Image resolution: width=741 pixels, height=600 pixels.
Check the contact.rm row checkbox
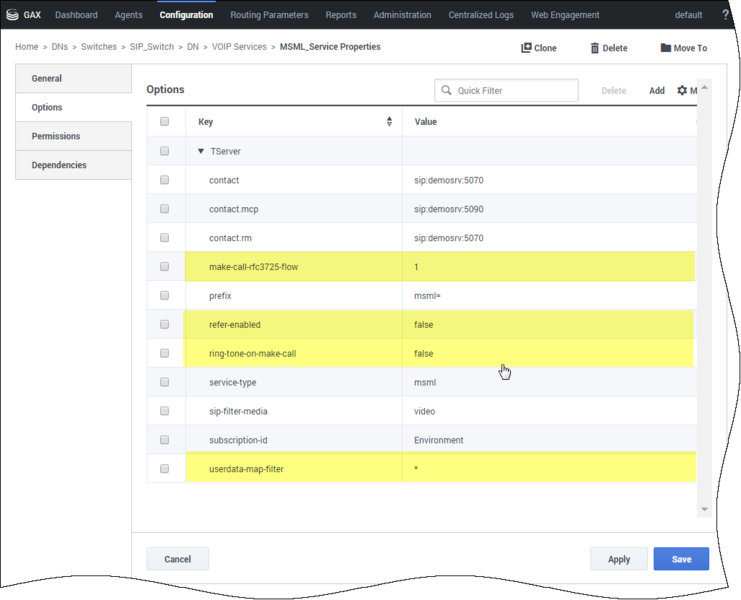[164, 237]
